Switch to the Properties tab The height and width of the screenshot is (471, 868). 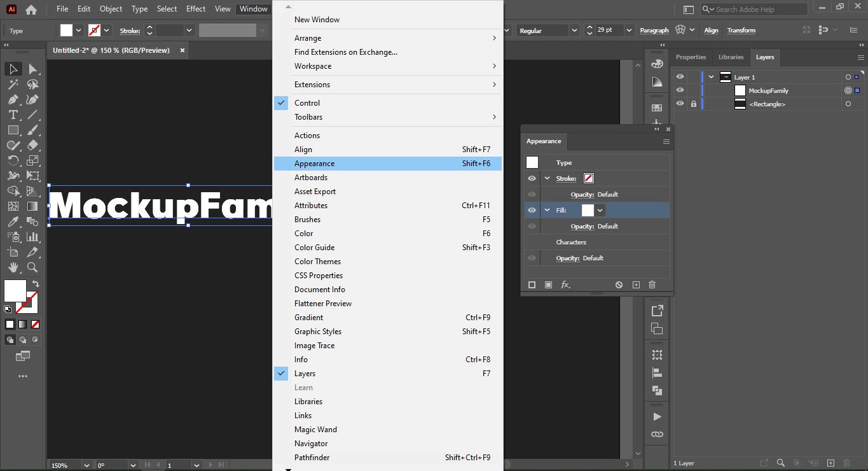(691, 57)
